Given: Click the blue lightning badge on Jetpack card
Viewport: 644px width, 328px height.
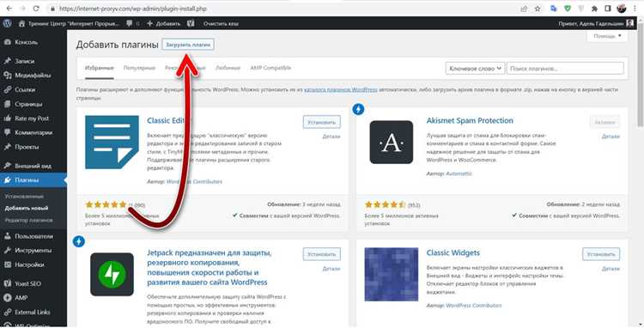Looking at the screenshot, I should pos(78,241).
